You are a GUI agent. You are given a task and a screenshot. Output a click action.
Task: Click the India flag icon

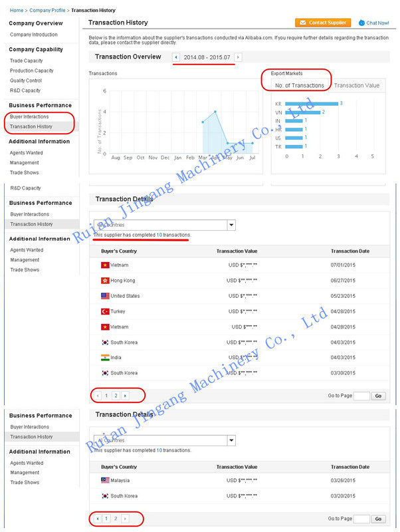[x=105, y=357]
